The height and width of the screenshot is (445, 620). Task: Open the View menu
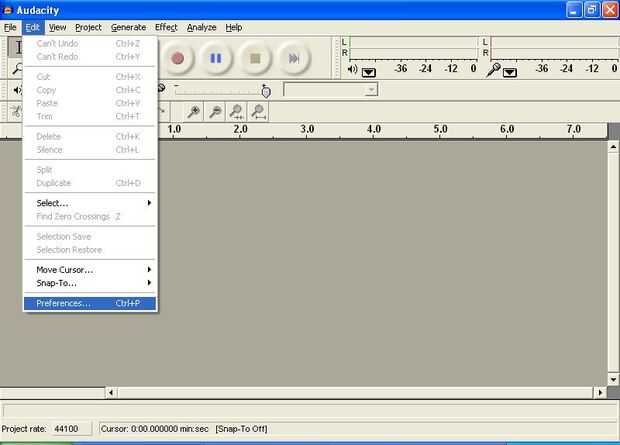click(57, 27)
